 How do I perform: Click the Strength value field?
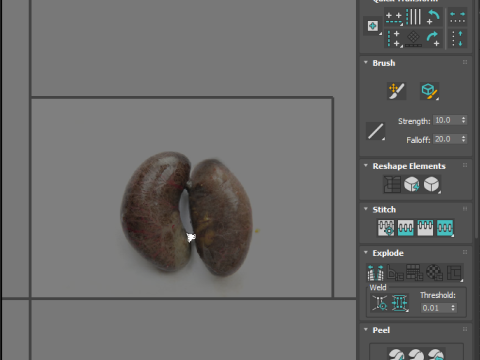(x=447, y=120)
